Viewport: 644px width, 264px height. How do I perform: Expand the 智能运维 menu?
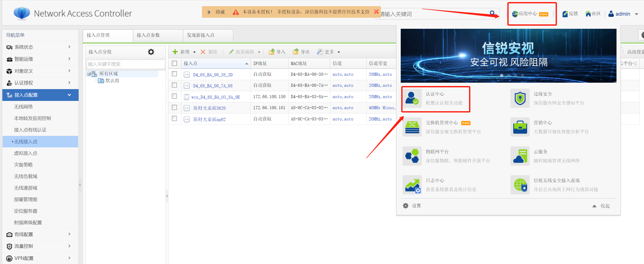click(x=40, y=59)
